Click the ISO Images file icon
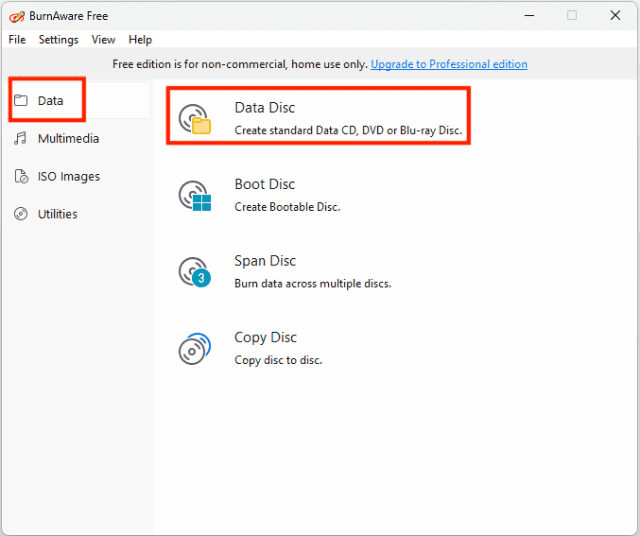 tap(21, 176)
